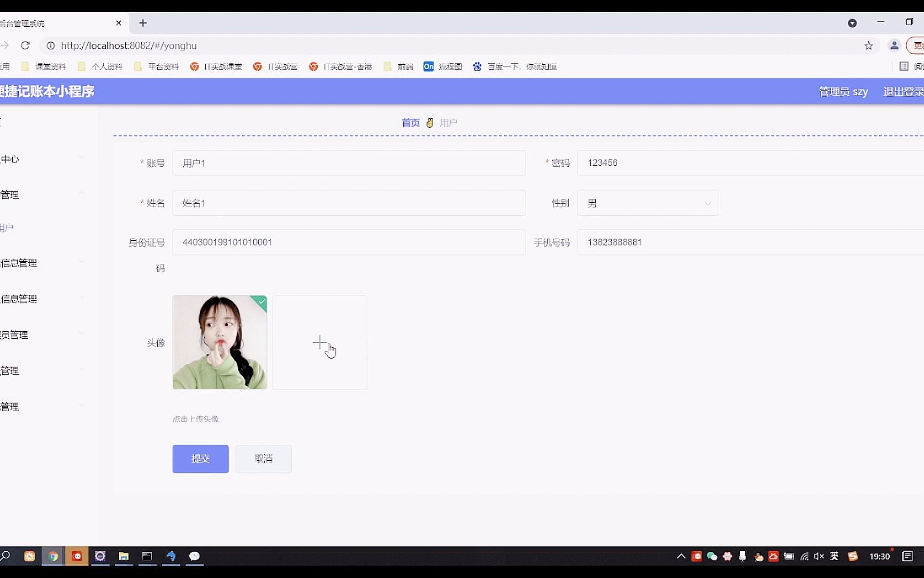The image size is (924, 578).
Task: Remove the uploaded avatar checkmark selection
Action: coord(260,303)
